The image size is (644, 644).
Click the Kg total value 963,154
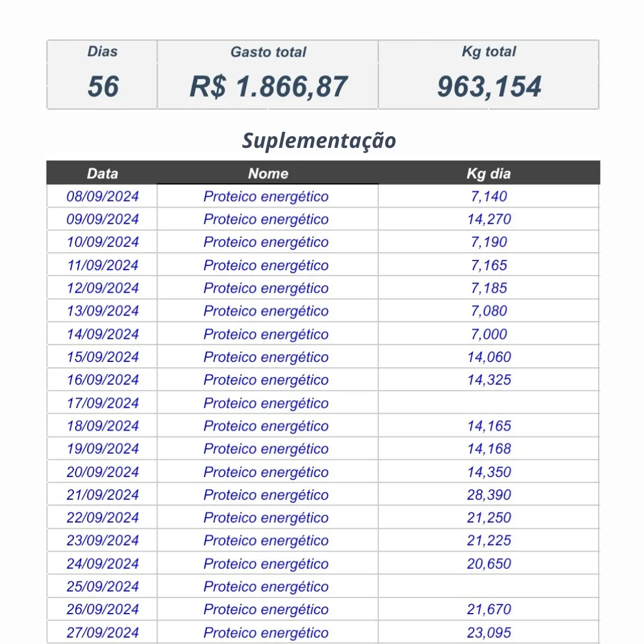coord(489,86)
